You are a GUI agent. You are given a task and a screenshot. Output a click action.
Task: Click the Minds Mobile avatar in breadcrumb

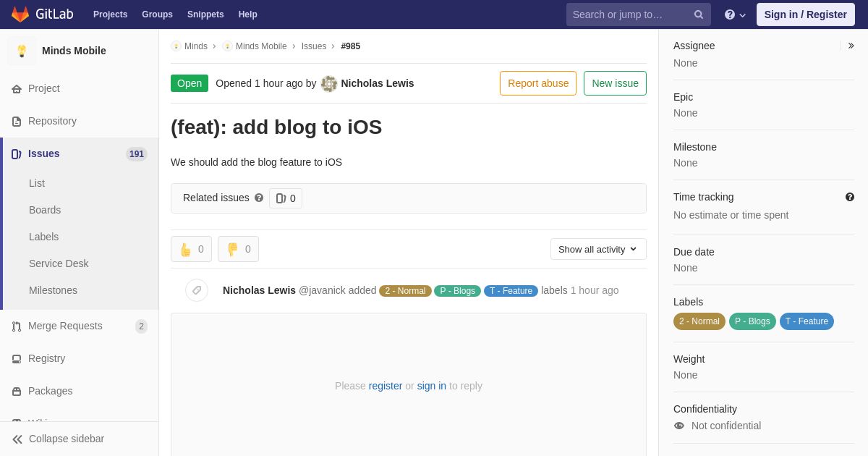(227, 46)
